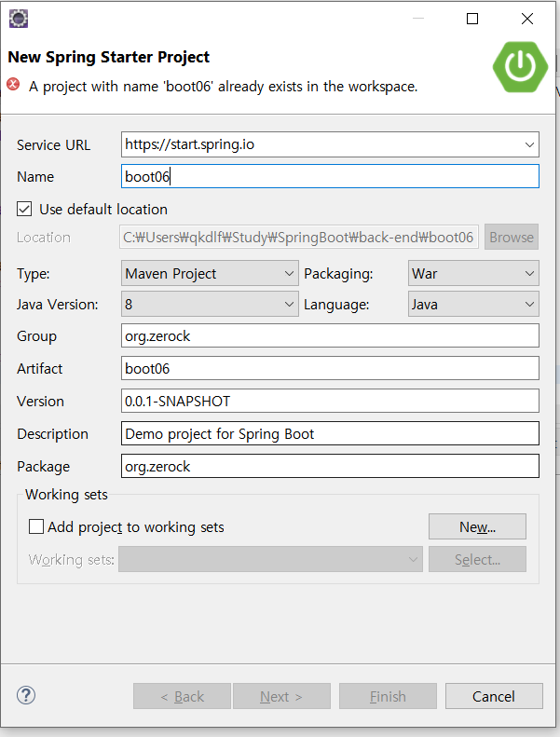Click the error text 'already exists in the workspace'
The width and height of the screenshot is (560, 737).
318,87
